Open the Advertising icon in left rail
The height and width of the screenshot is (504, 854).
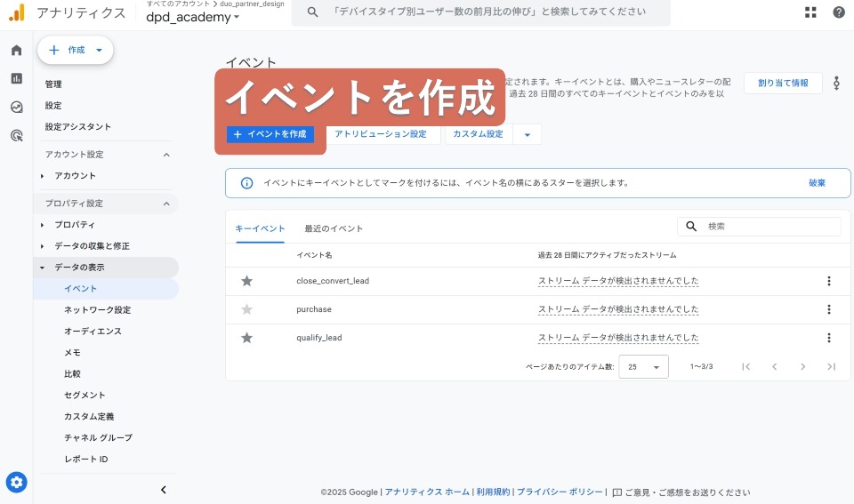[16, 135]
